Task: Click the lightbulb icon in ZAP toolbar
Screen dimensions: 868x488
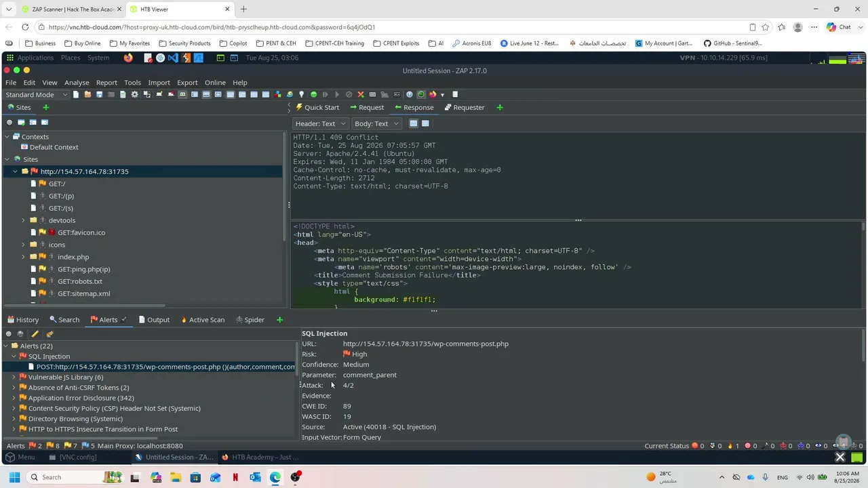Action: [301, 94]
